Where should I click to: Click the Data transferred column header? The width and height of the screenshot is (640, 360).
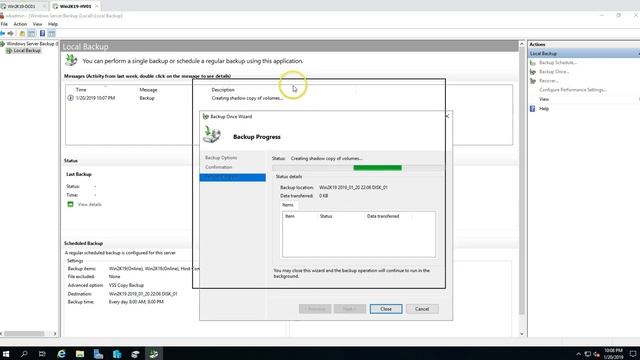383,216
